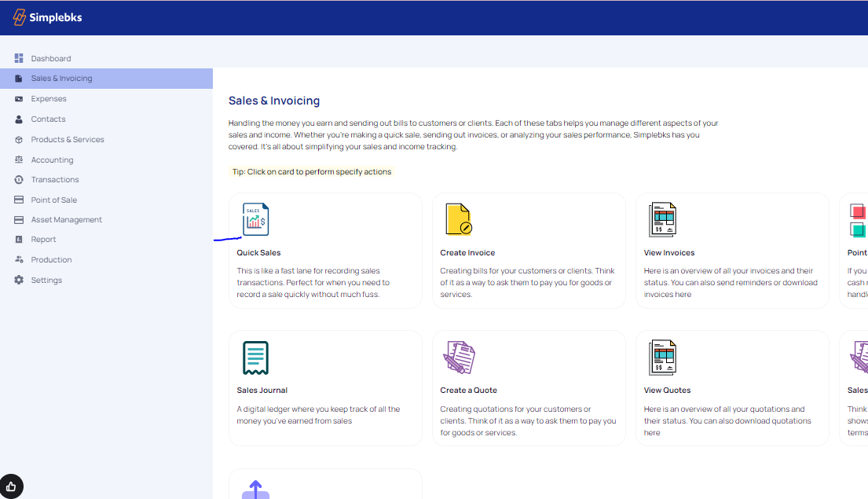Open the Dashboard menu item
Screen dimensions: 868x499
tap(51, 58)
